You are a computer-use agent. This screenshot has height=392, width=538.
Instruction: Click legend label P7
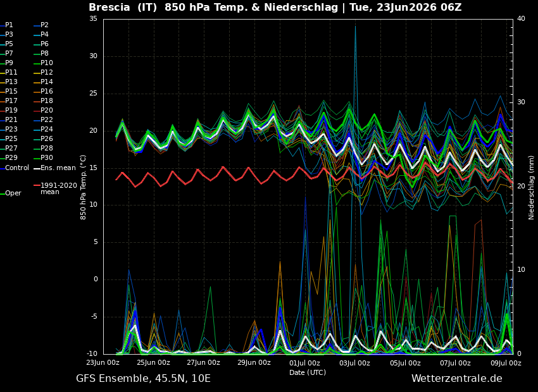[9, 54]
